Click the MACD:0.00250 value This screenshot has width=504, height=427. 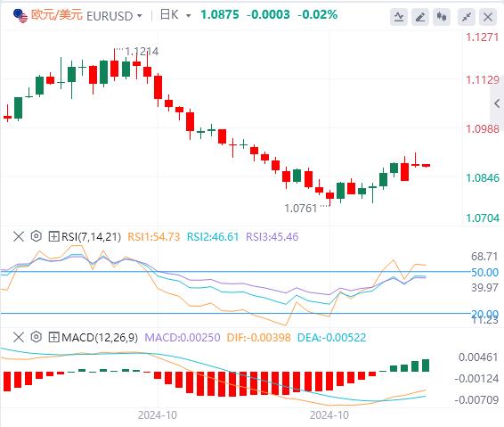183,338
